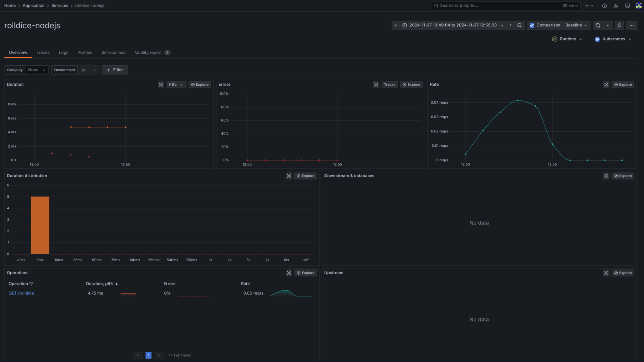
Task: Sort by Duration p95 descending arrow
Action: point(117,284)
